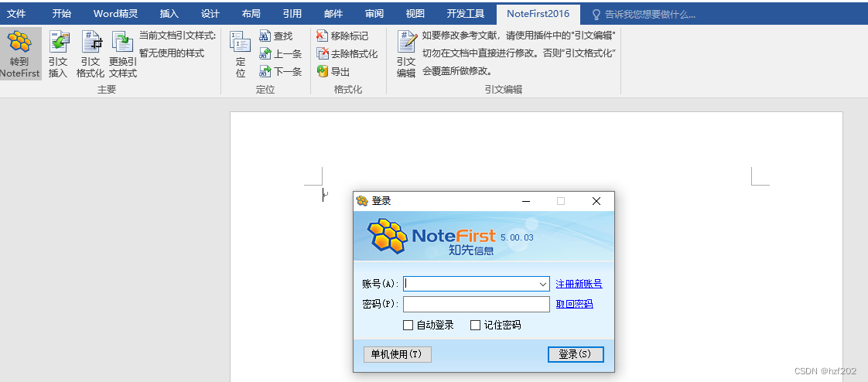The image size is (868, 382).
Task: Close the 登录 dialog
Action: (596, 202)
